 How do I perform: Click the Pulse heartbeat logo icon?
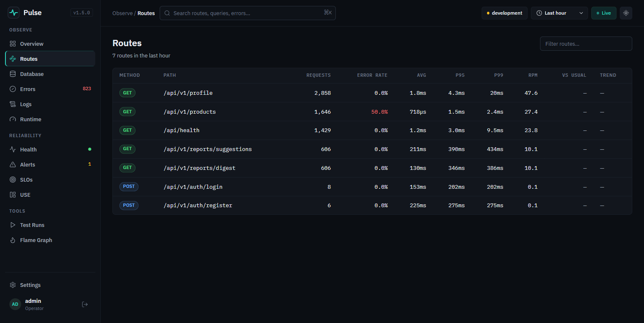coord(14,13)
